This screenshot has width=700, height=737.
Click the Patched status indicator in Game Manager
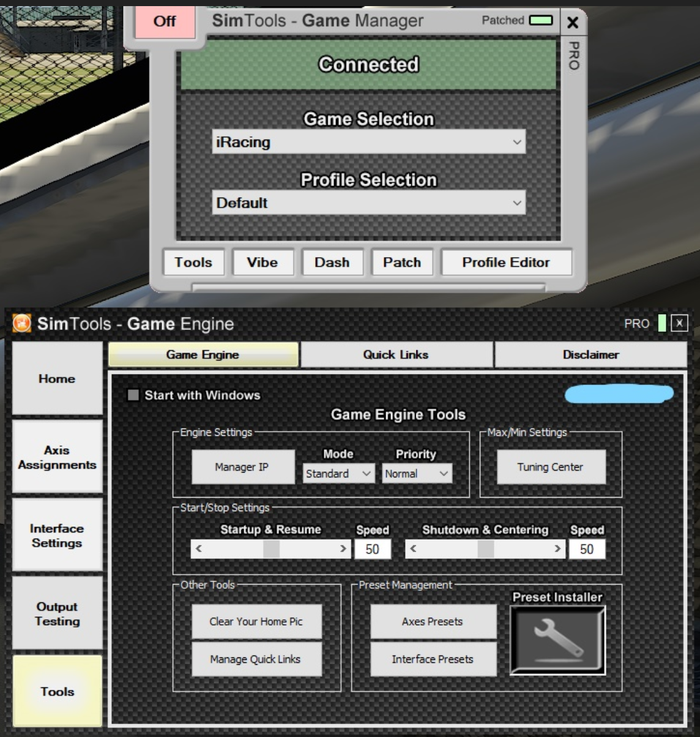click(541, 20)
